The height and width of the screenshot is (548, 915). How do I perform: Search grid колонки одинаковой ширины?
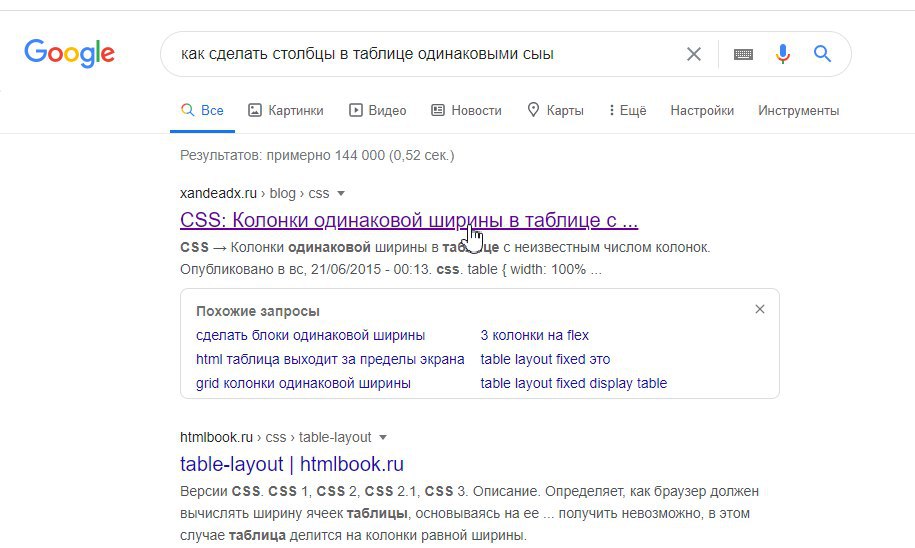click(x=303, y=383)
